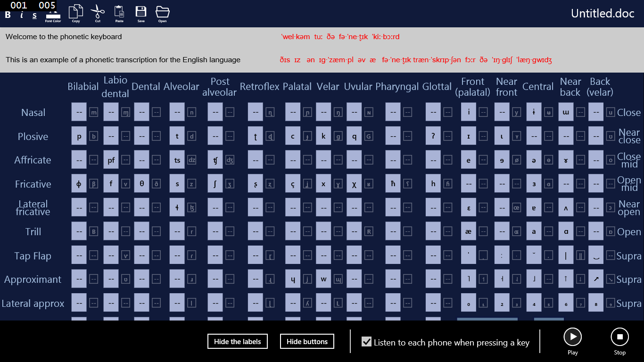Play the phonetic transcription

coord(572,337)
